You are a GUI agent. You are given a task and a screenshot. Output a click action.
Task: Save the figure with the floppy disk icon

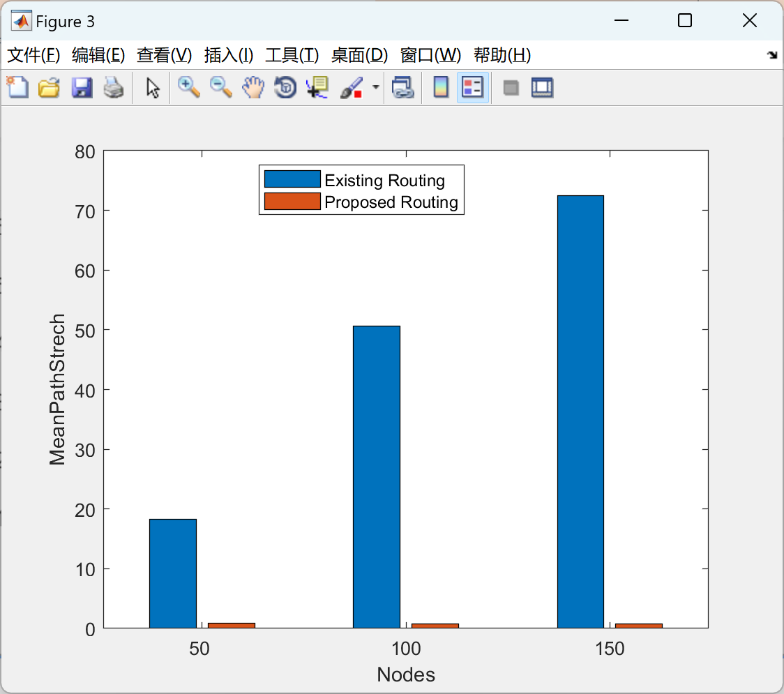pos(82,87)
